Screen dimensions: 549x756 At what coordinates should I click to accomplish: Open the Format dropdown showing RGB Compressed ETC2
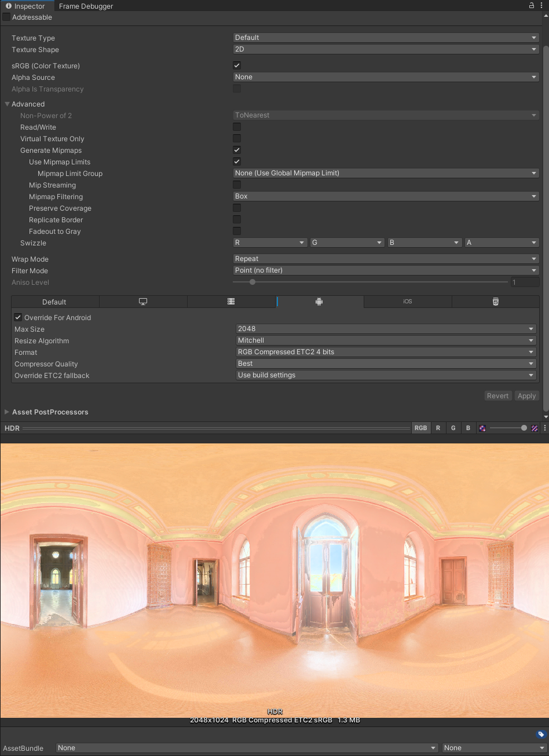click(x=386, y=351)
